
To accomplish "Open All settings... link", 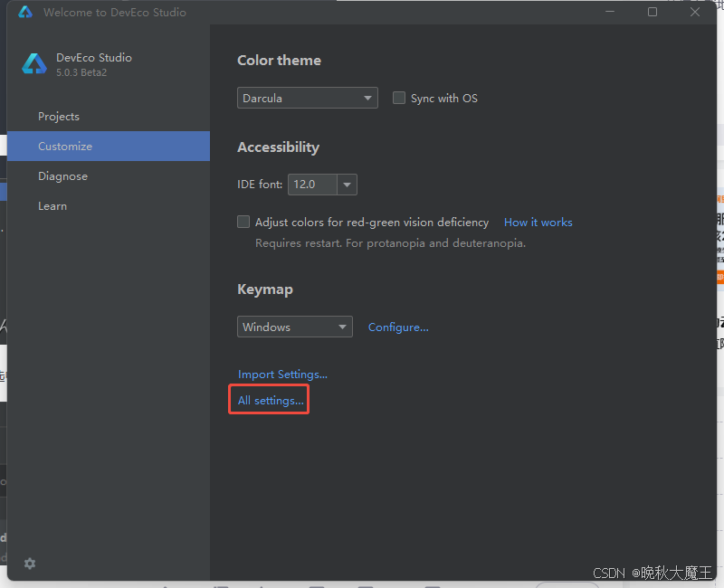I will click(271, 401).
